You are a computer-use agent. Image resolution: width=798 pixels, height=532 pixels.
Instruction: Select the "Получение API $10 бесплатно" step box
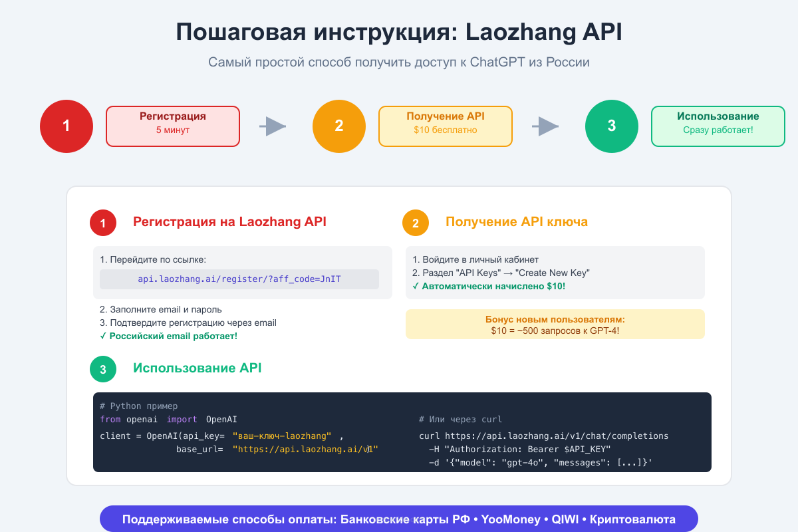446,126
